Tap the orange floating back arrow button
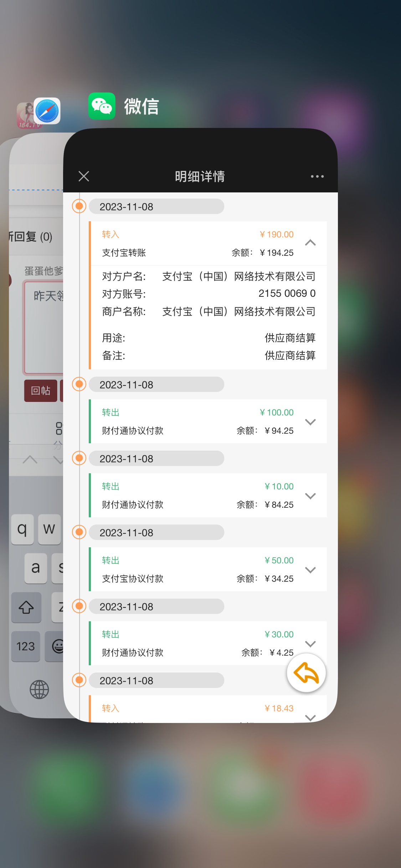The height and width of the screenshot is (868, 401). [306, 673]
